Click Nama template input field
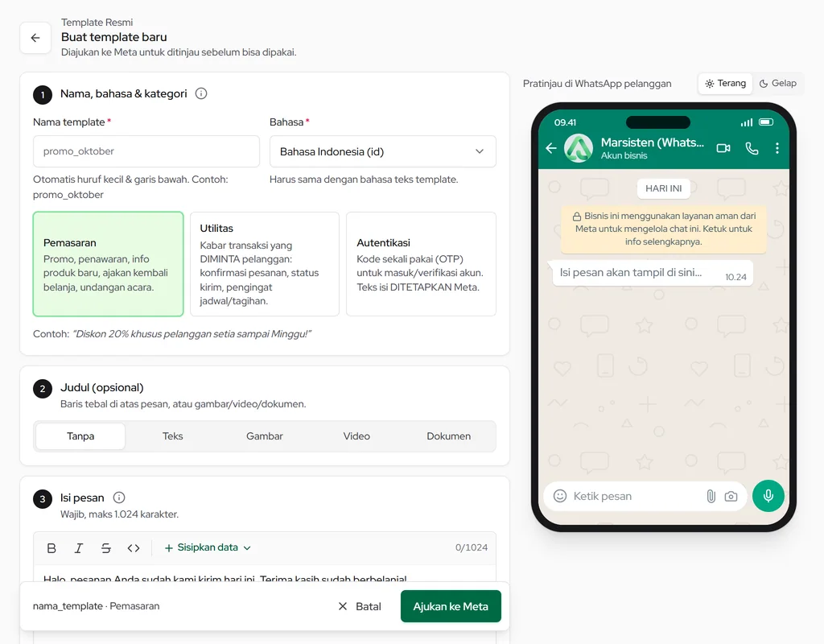Screen dimensions: 824x644 coord(146,151)
